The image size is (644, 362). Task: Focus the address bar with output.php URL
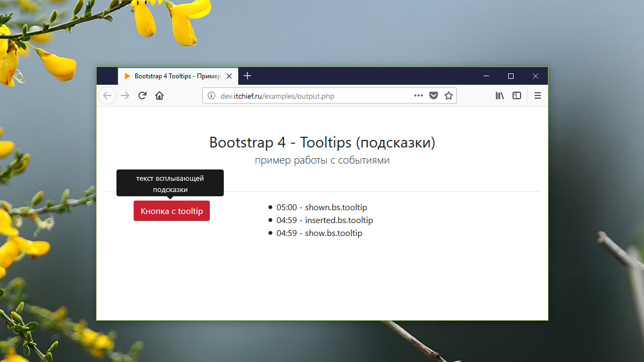point(311,96)
